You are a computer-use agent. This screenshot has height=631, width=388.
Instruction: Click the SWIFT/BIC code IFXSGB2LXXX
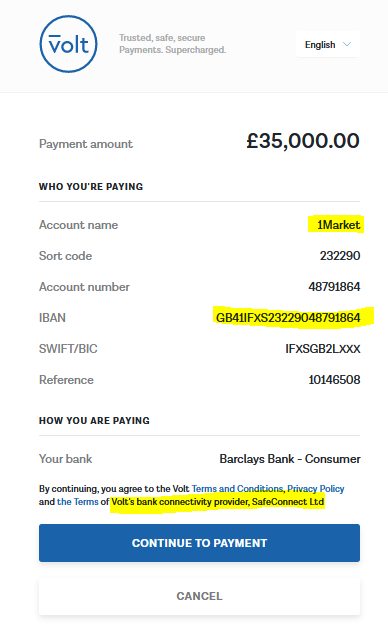coord(323,349)
